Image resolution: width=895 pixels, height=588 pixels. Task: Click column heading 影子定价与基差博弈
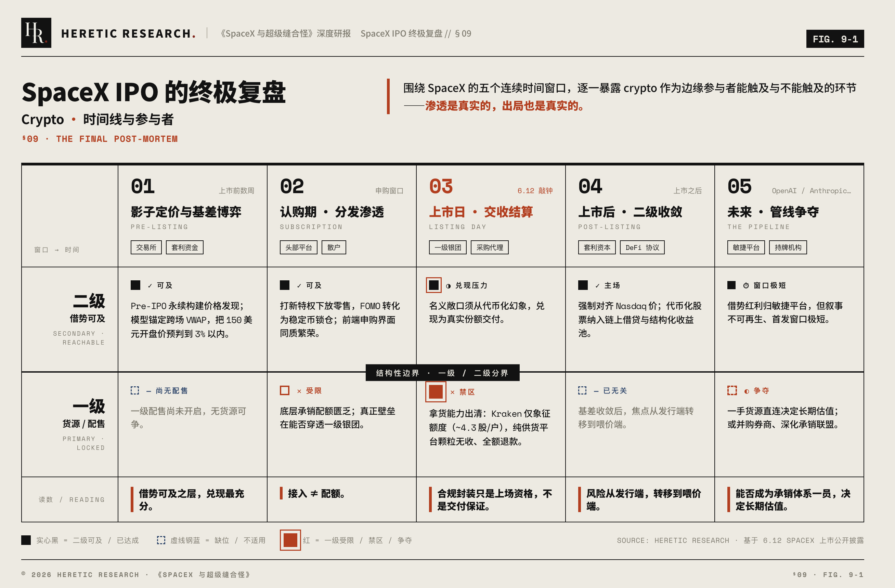coord(186,212)
